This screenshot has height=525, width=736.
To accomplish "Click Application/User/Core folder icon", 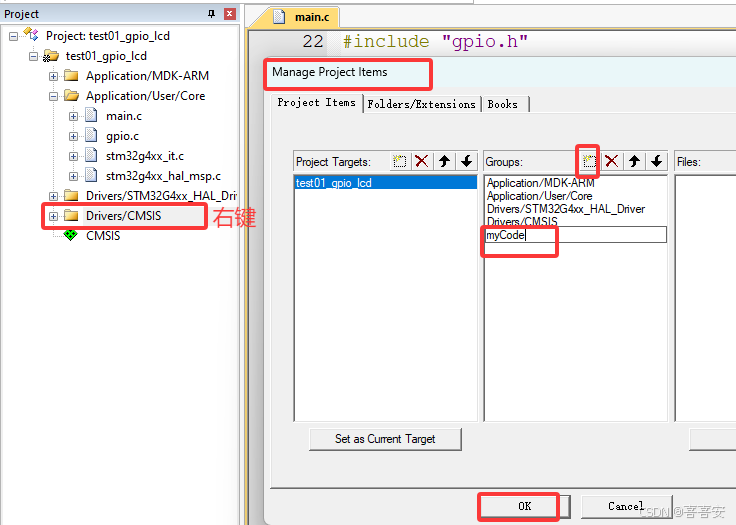I will [71, 96].
